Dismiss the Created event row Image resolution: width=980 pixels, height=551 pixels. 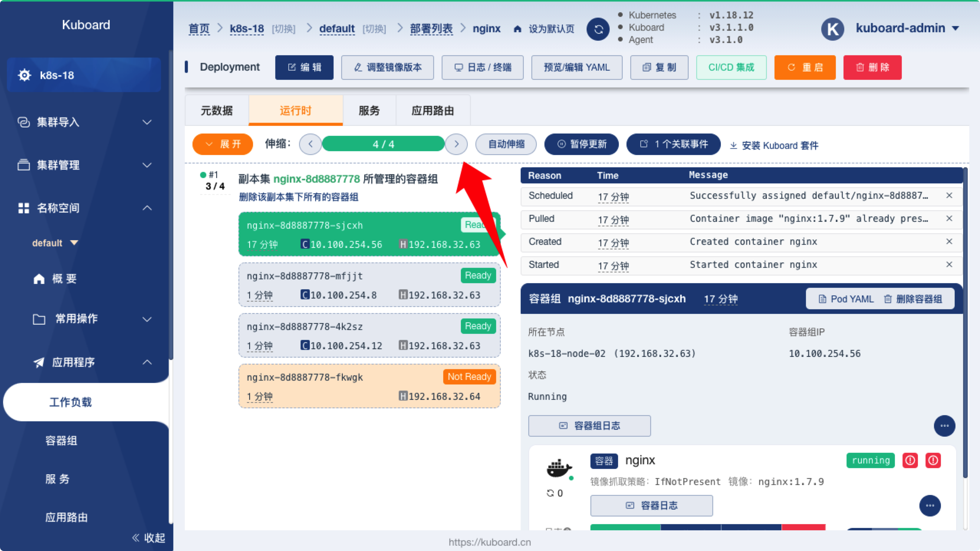click(949, 242)
